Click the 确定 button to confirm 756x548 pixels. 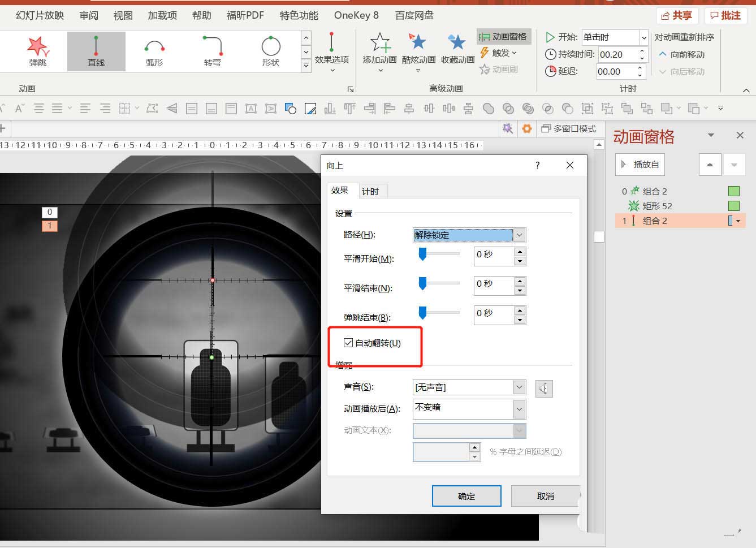click(x=466, y=495)
